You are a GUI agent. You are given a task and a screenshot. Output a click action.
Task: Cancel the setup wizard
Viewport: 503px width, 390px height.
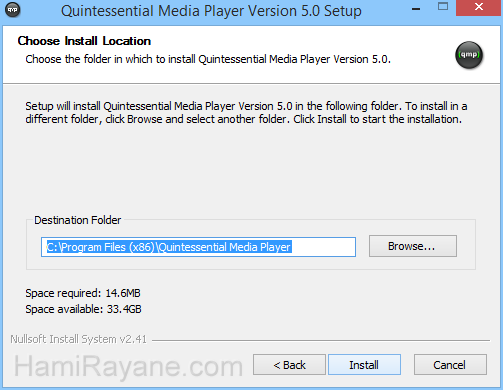(x=450, y=365)
